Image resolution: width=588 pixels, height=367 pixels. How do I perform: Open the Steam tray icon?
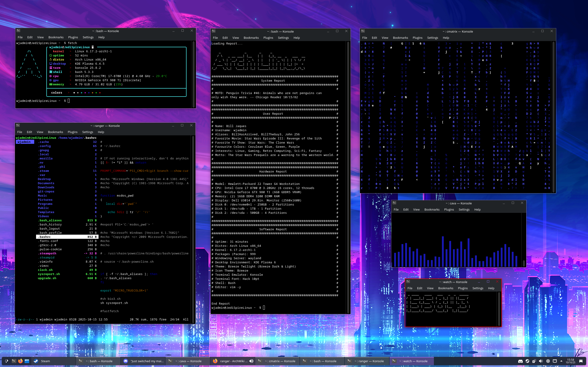click(527, 361)
